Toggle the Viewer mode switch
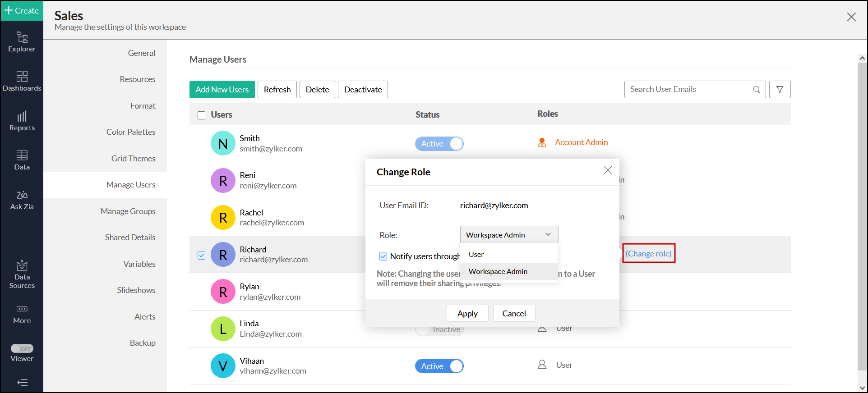 (22, 348)
